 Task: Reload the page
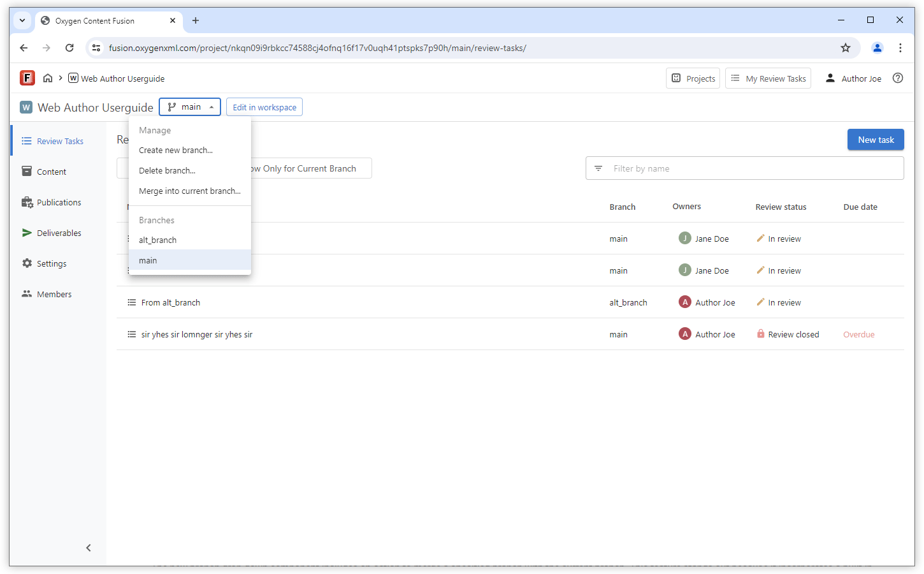pos(69,48)
